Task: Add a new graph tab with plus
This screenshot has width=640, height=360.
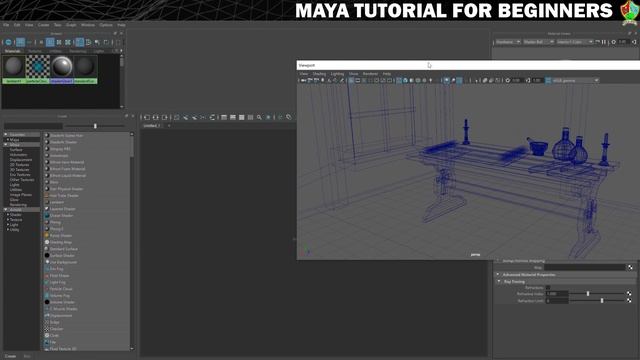Action: coord(169,126)
